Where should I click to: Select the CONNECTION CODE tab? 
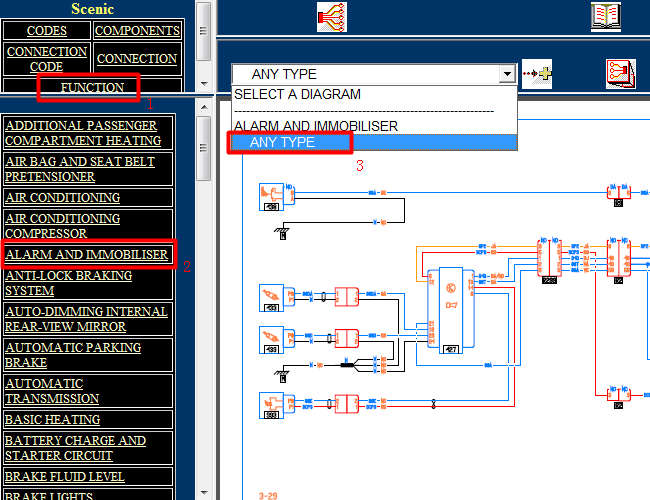46,59
